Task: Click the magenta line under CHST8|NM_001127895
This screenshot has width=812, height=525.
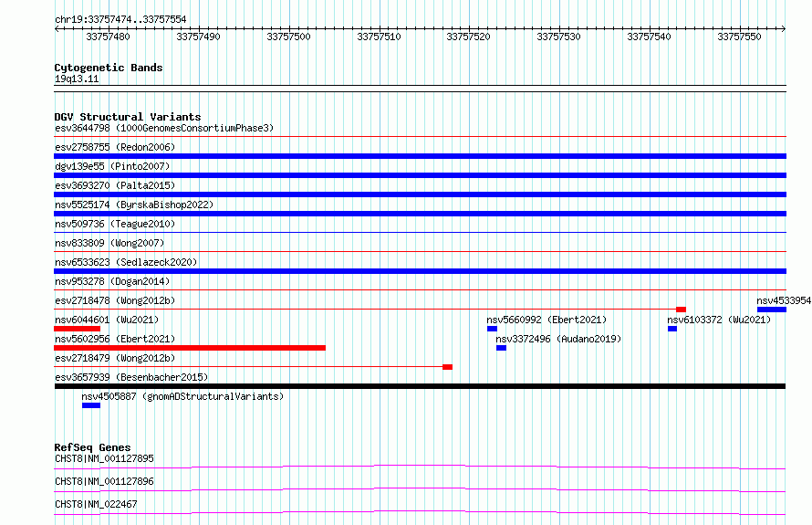Action: [x=420, y=467]
